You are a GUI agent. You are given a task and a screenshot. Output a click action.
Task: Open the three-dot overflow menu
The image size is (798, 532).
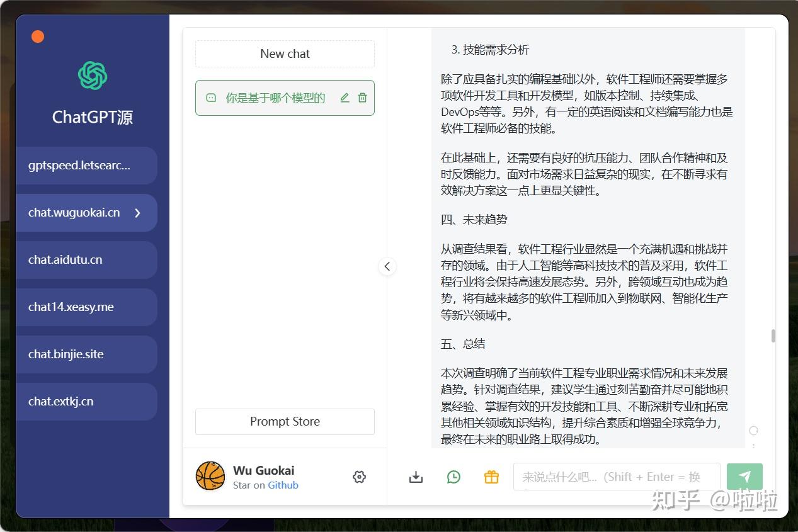pyautogui.click(x=753, y=446)
